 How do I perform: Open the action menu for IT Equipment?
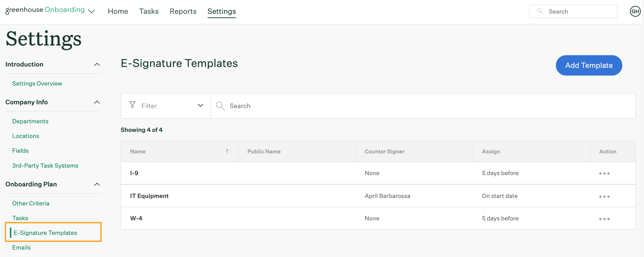(604, 196)
